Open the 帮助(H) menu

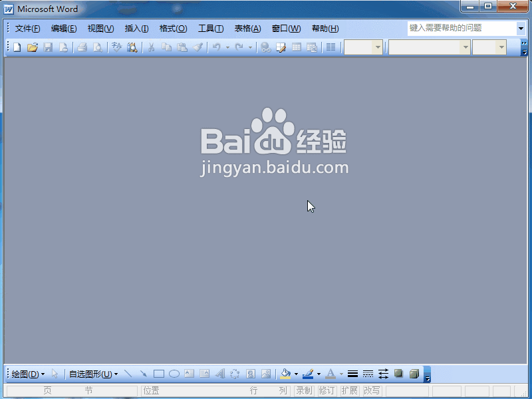coord(325,29)
